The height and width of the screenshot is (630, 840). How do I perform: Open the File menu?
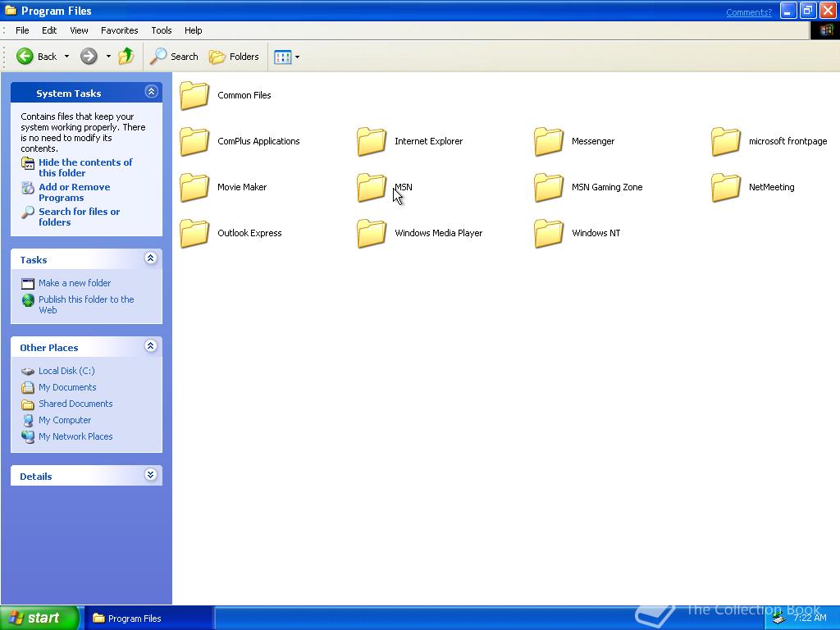point(22,30)
